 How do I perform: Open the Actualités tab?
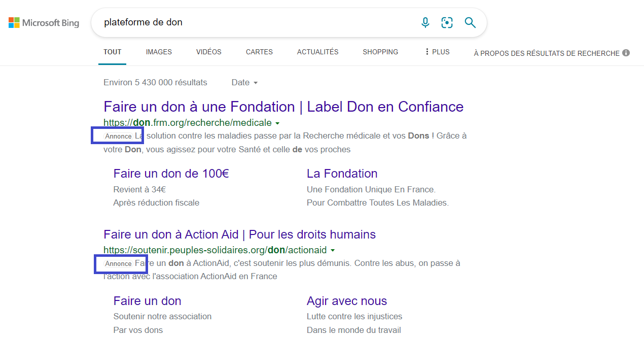[x=318, y=52]
